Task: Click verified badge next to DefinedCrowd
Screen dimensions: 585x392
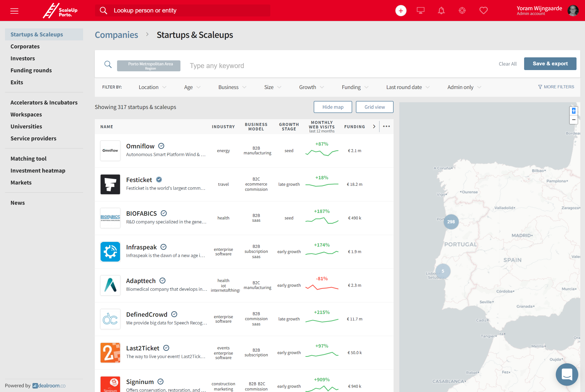Action: click(x=174, y=314)
